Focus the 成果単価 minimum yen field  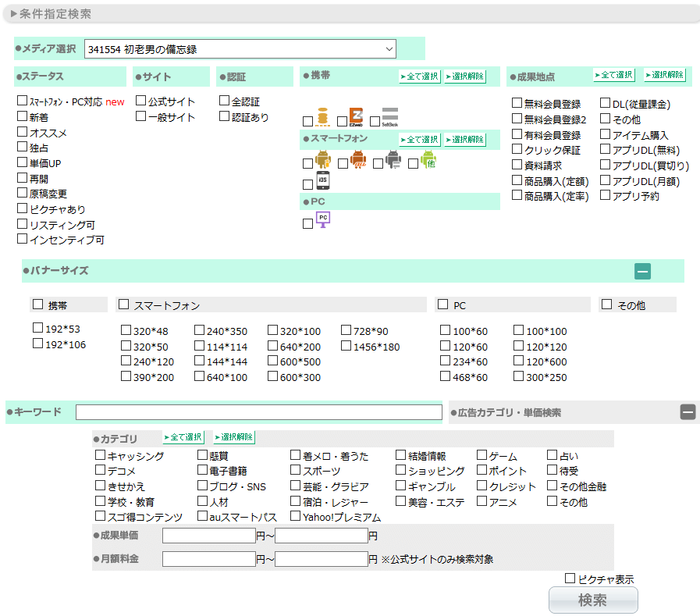tap(209, 536)
